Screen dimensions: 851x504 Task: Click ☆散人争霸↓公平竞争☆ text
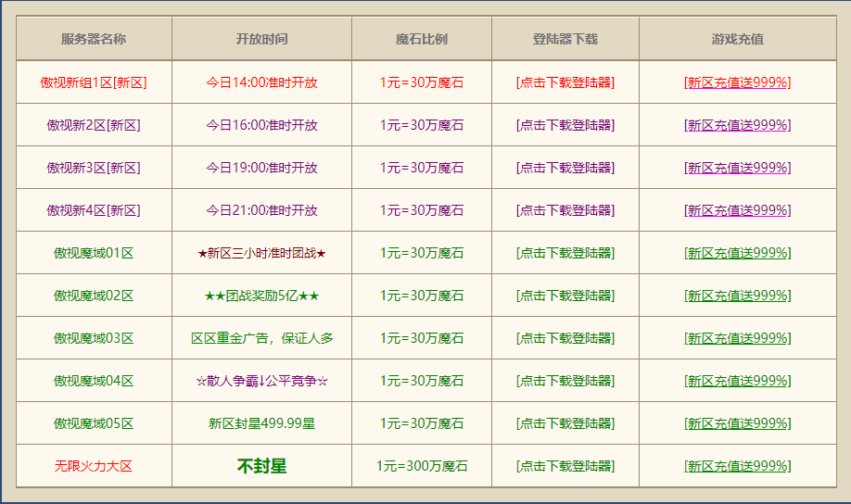tap(261, 381)
